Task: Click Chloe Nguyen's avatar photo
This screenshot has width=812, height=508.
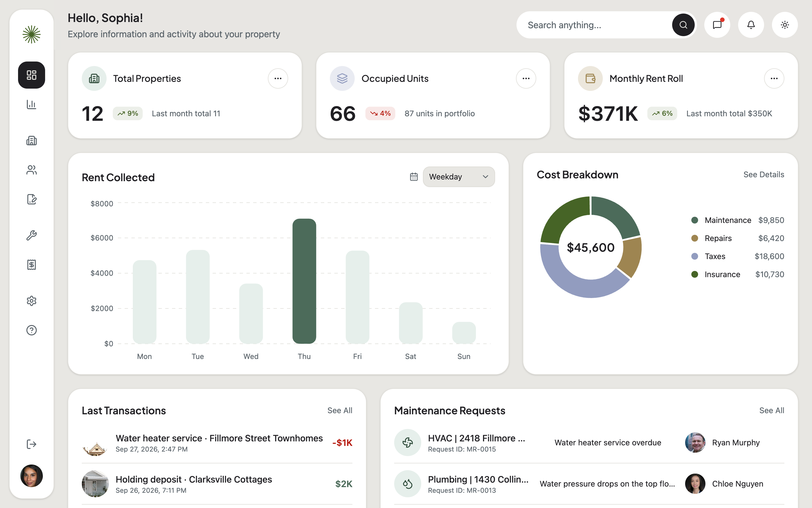Action: [x=695, y=484]
